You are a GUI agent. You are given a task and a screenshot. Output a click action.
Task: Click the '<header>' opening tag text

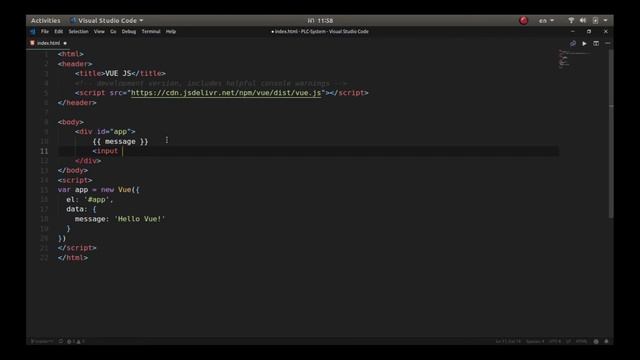pyautogui.click(x=75, y=64)
